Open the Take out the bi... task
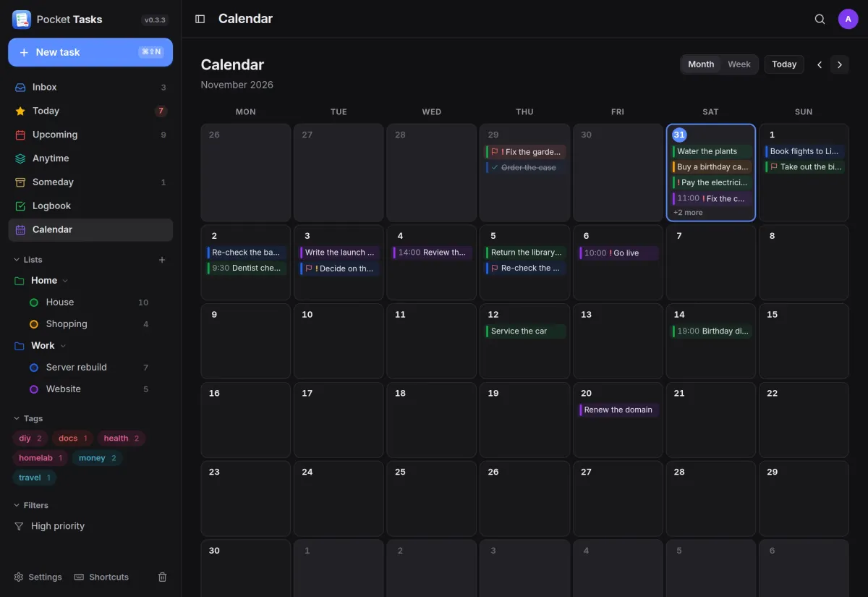 pos(804,167)
